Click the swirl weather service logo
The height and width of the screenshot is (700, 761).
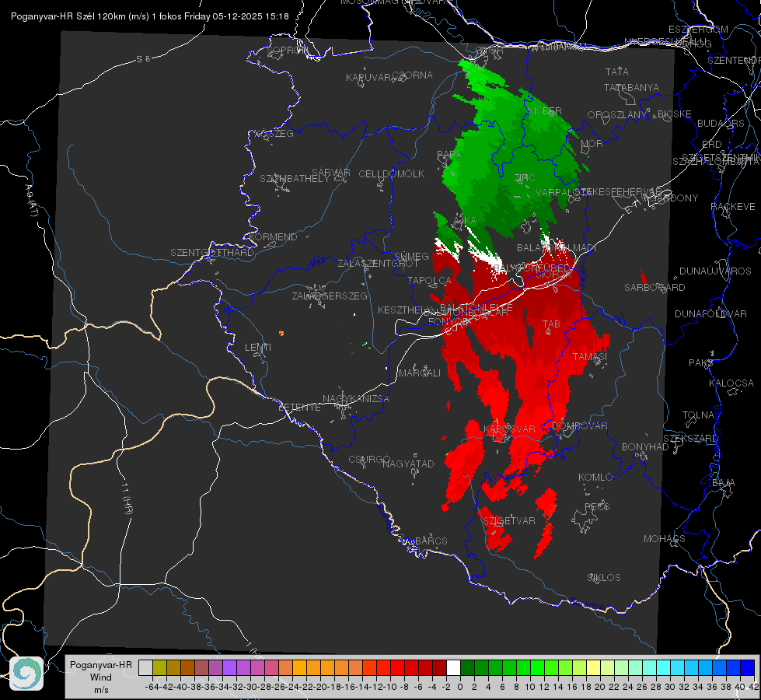click(26, 674)
